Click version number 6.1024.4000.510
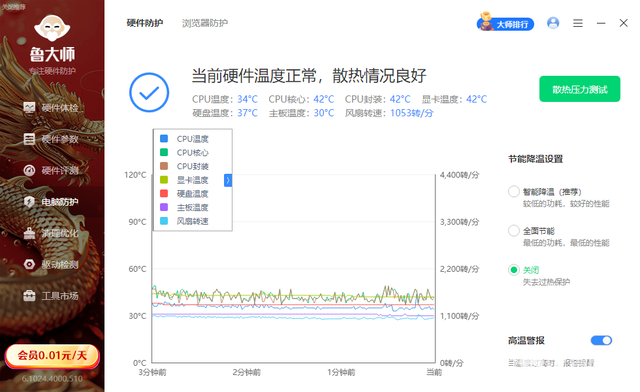The image size is (640, 392). click(52, 379)
